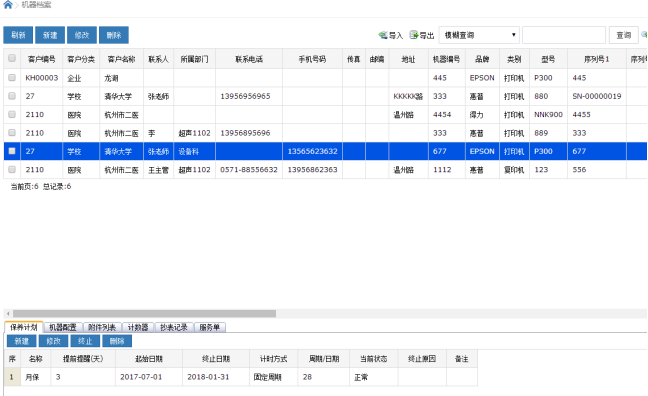648x396 pixels.
Task: Click the 序列号1 column header
Action: [597, 59]
